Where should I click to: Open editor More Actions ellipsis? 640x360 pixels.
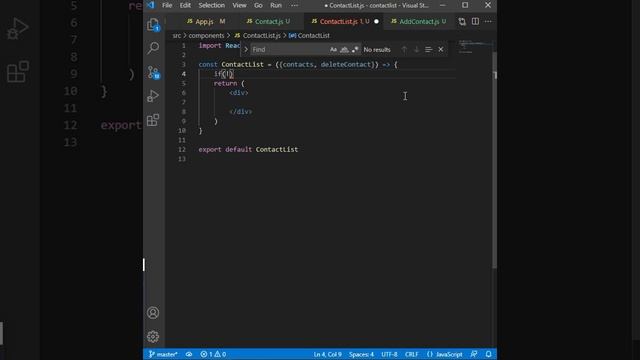coord(488,21)
